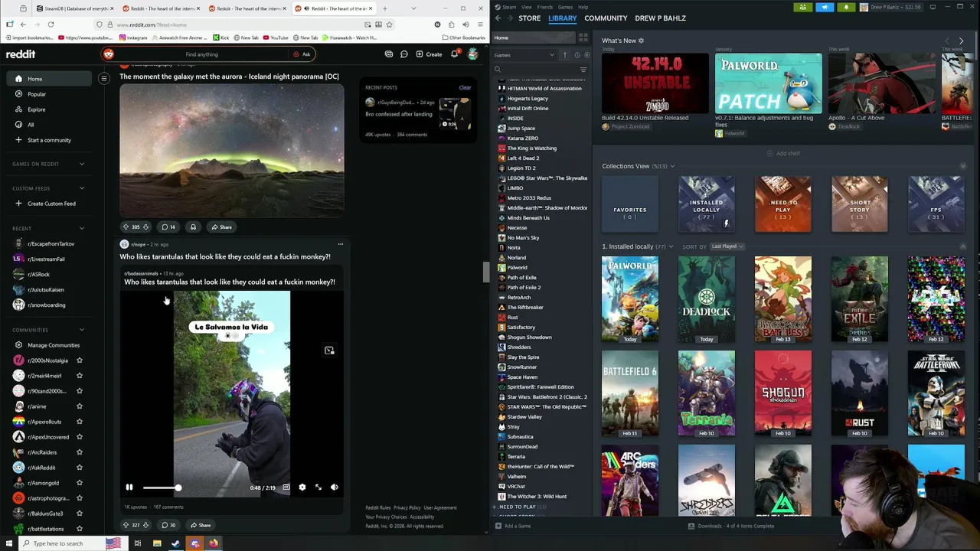Favorite r/ApexUncovered with its star
This screenshot has height=551, width=980.
point(80,437)
